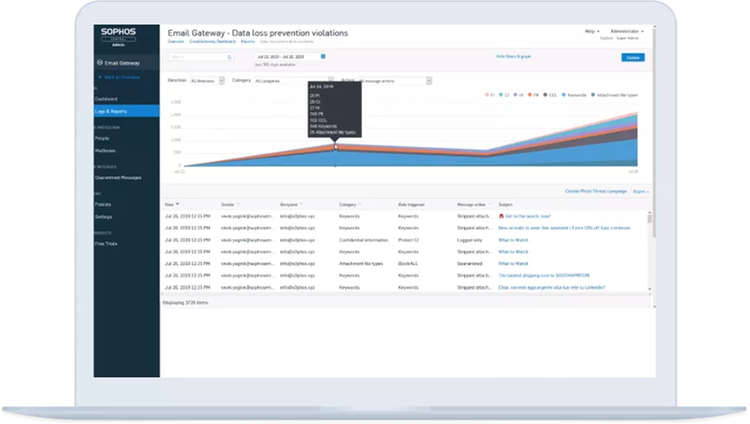Select Logs & Reports in sidebar
Viewport: 750px width, 424px height.
coord(127,111)
